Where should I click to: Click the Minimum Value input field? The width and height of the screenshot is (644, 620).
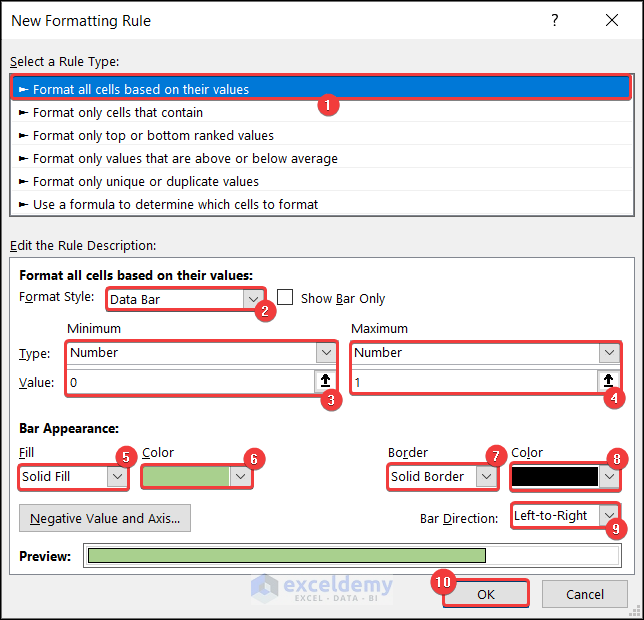[190, 381]
